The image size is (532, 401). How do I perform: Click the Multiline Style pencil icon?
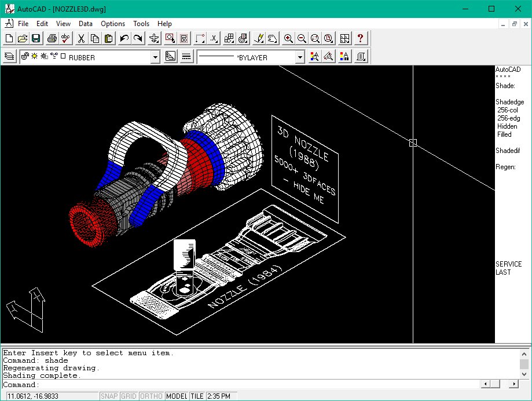tap(328, 56)
